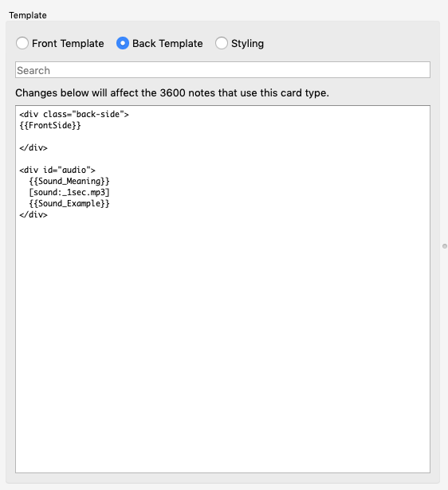Click the "3600 notes" warning message

pyautogui.click(x=172, y=92)
